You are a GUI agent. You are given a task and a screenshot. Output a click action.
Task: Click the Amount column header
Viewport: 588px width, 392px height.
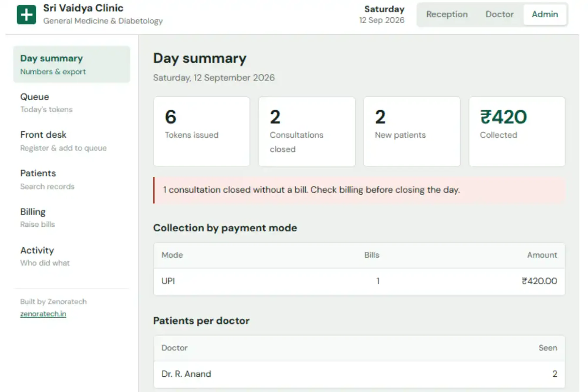coord(542,255)
